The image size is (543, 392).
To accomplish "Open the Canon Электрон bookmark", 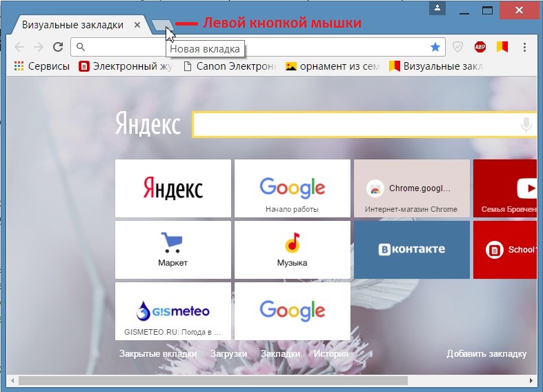I will pyautogui.click(x=230, y=66).
